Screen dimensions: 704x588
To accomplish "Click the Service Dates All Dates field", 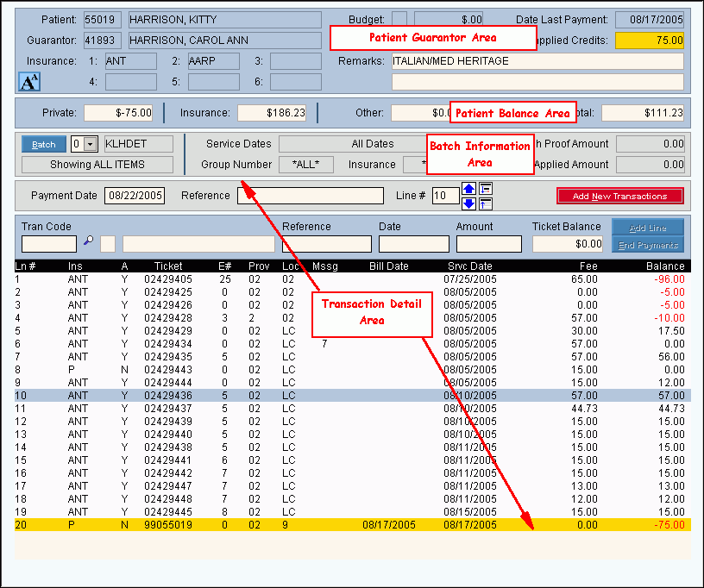I will coord(355,144).
